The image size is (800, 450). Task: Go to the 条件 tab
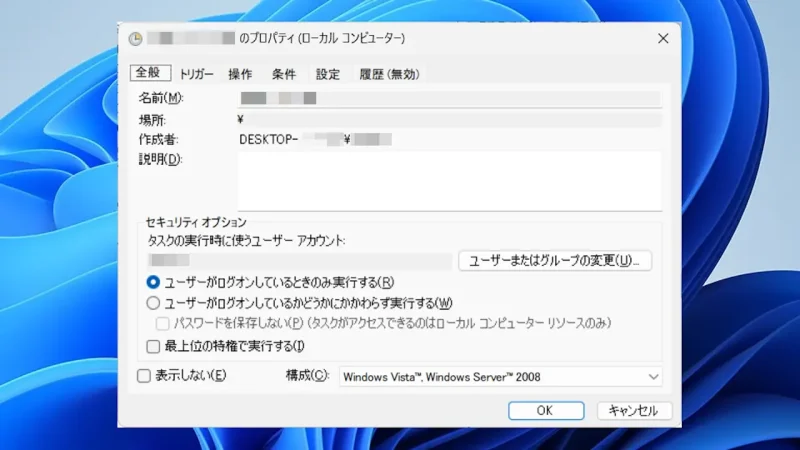284,74
